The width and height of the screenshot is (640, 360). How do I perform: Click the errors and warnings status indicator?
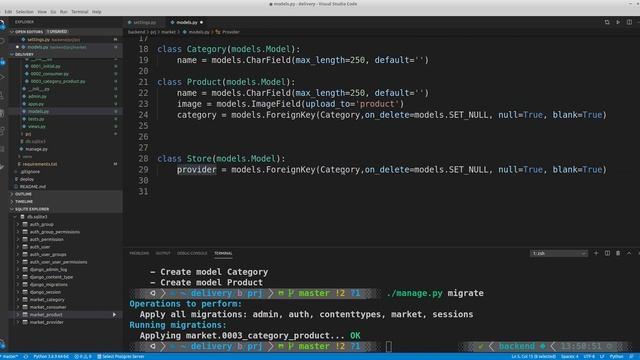(83, 357)
